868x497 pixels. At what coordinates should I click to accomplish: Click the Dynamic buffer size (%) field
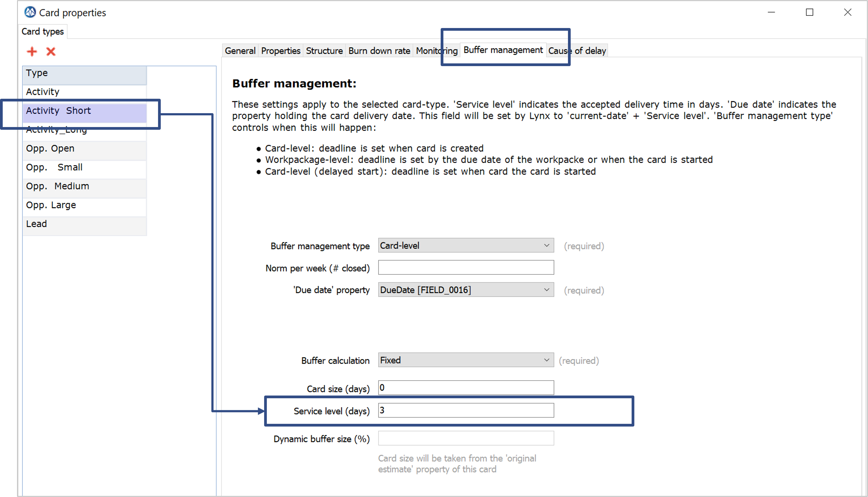pos(466,438)
